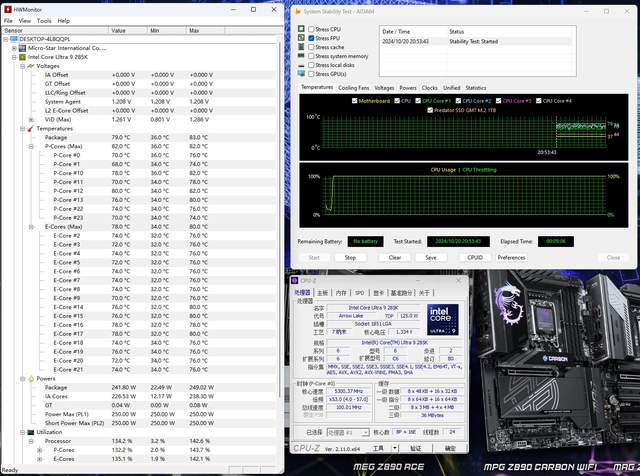This screenshot has height=476, width=640.
Task: Enable the Stress local disks checkbox
Action: point(311,65)
